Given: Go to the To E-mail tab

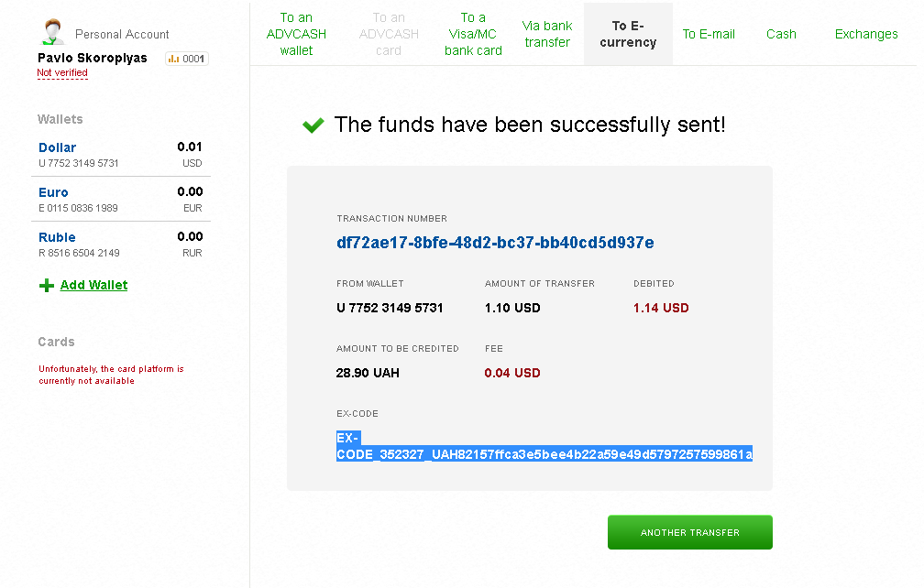Looking at the screenshot, I should tap(709, 34).
